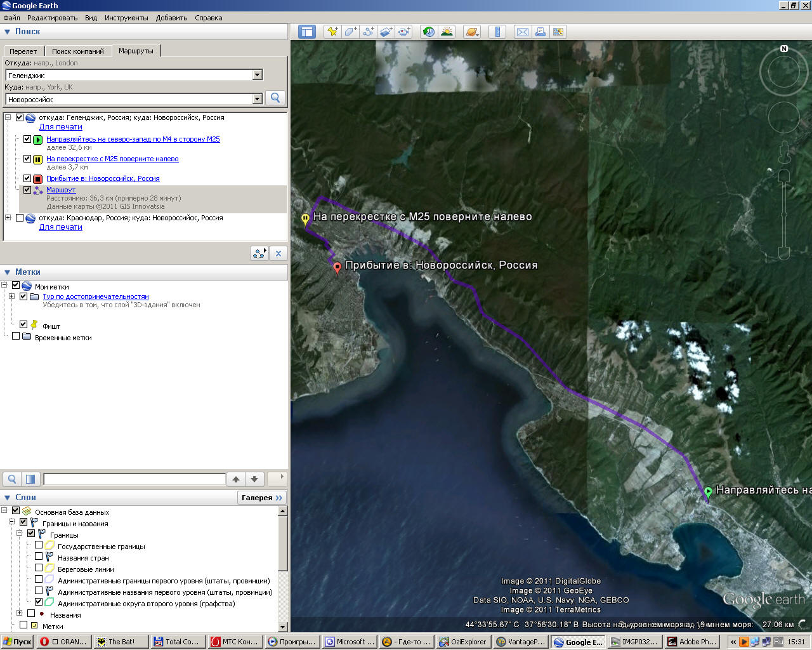
Task: Open The Bat! in the taskbar
Action: click(121, 642)
